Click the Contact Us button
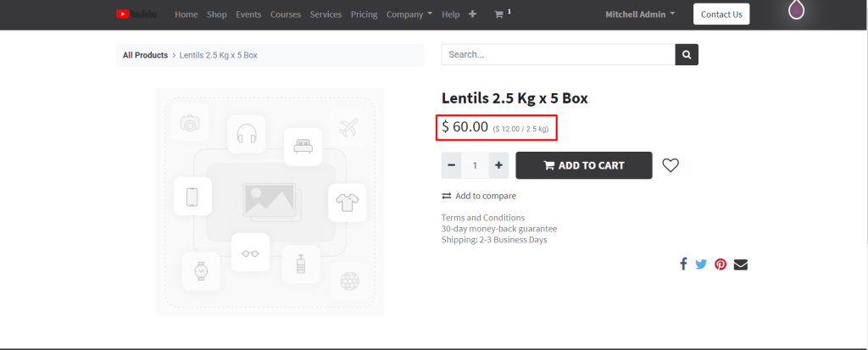This screenshot has height=350, width=868. tap(721, 14)
